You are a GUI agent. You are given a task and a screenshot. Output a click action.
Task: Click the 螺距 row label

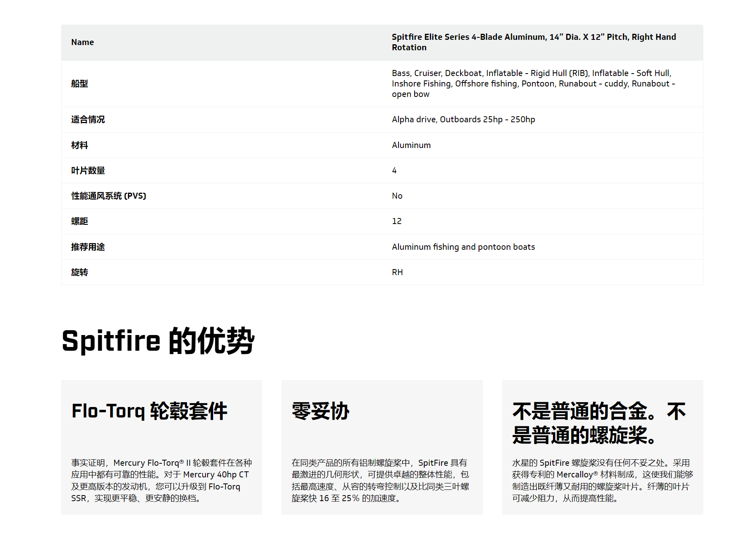coord(80,221)
